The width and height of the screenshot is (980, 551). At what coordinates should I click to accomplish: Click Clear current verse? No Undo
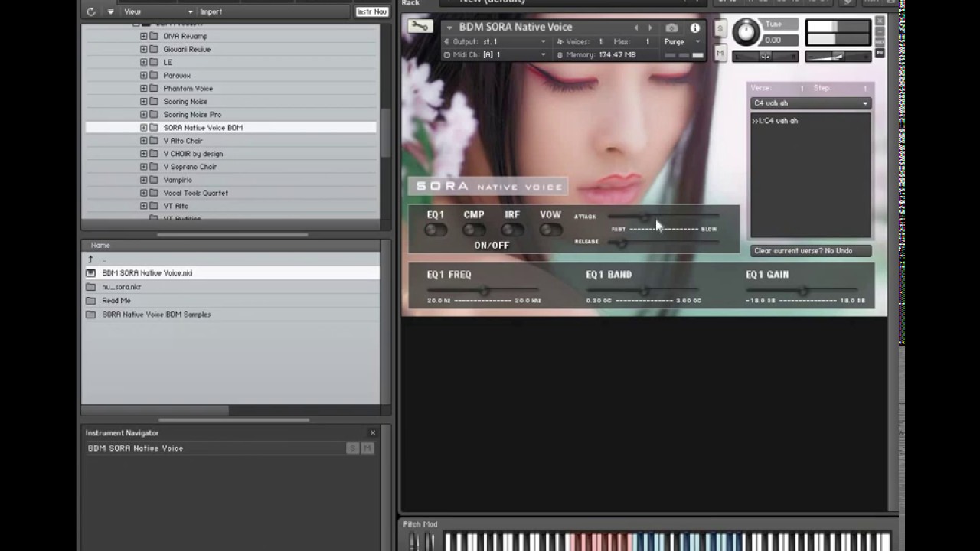pos(811,250)
